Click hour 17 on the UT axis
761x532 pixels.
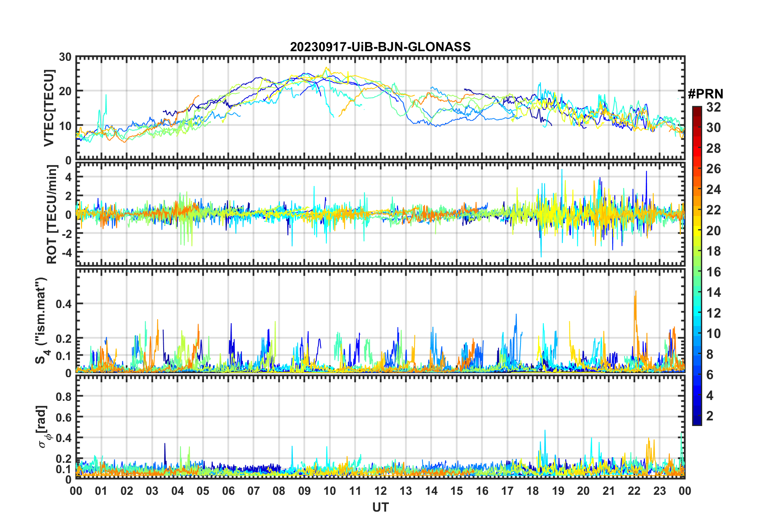tap(507, 491)
